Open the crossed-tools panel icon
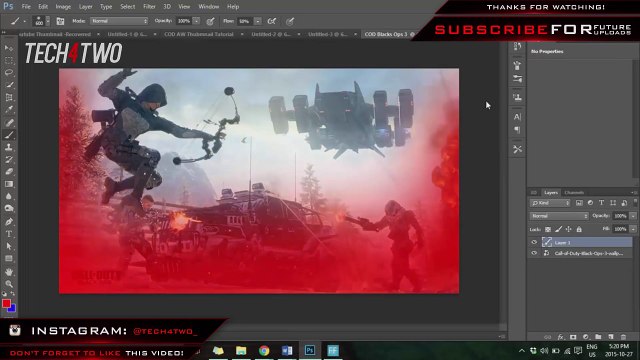The width and height of the screenshot is (640, 360). tap(517, 149)
